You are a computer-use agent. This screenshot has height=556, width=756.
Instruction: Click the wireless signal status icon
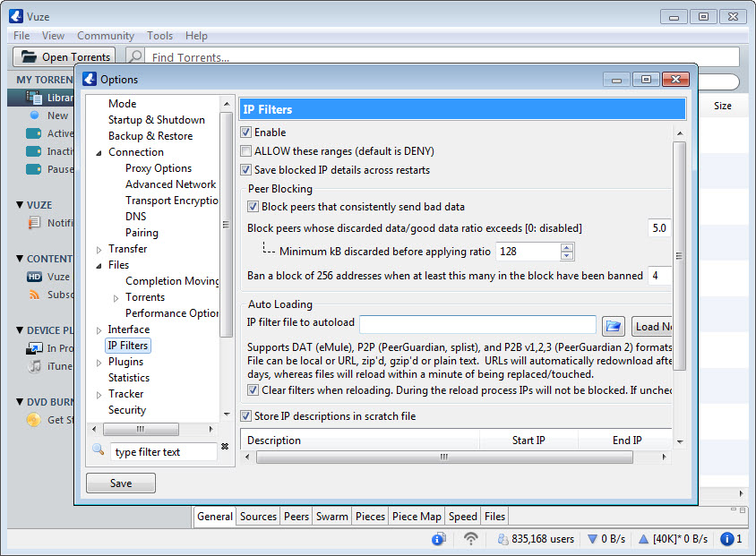tap(470, 538)
